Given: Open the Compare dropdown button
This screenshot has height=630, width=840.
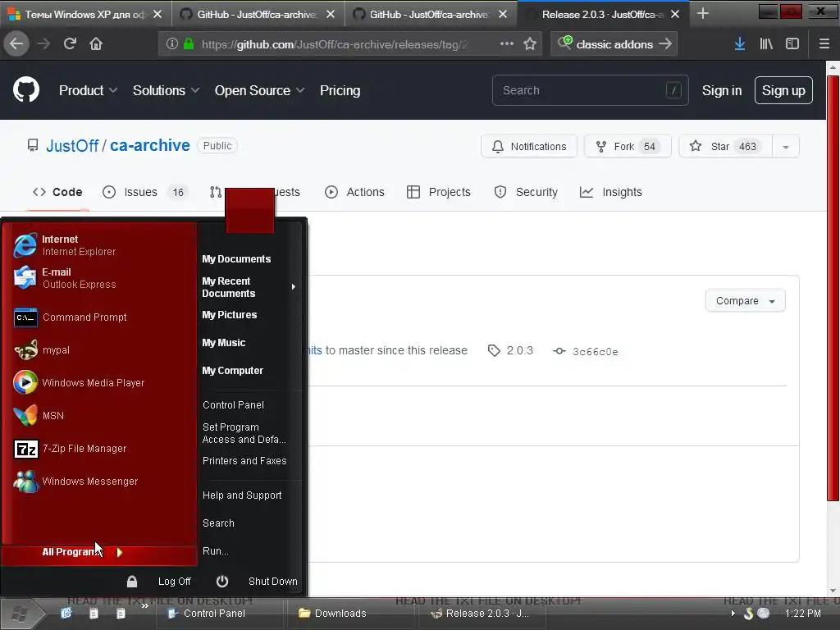Looking at the screenshot, I should 745,300.
